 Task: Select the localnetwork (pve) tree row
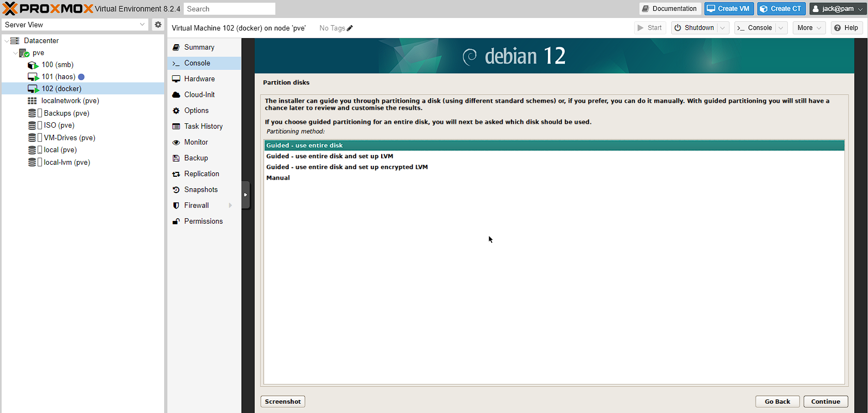(83, 101)
